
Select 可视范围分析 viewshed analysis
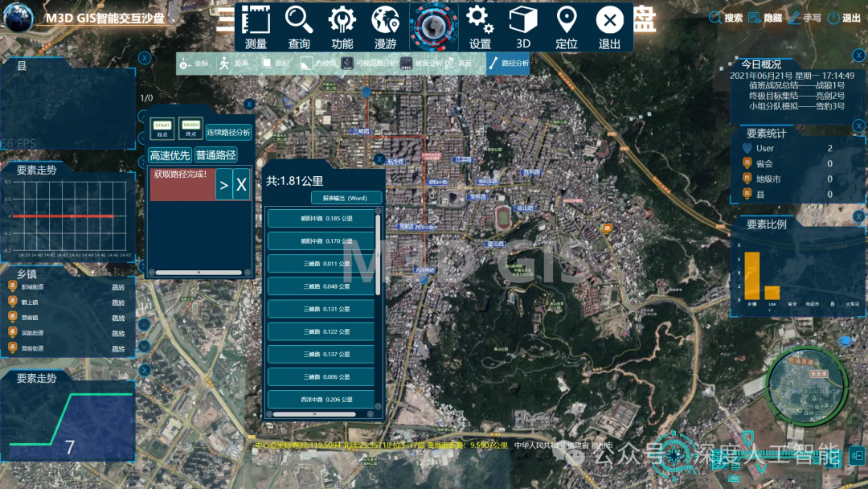click(371, 64)
